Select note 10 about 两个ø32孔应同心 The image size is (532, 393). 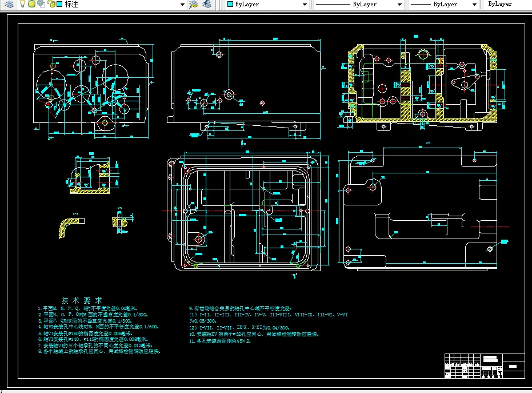click(x=254, y=334)
